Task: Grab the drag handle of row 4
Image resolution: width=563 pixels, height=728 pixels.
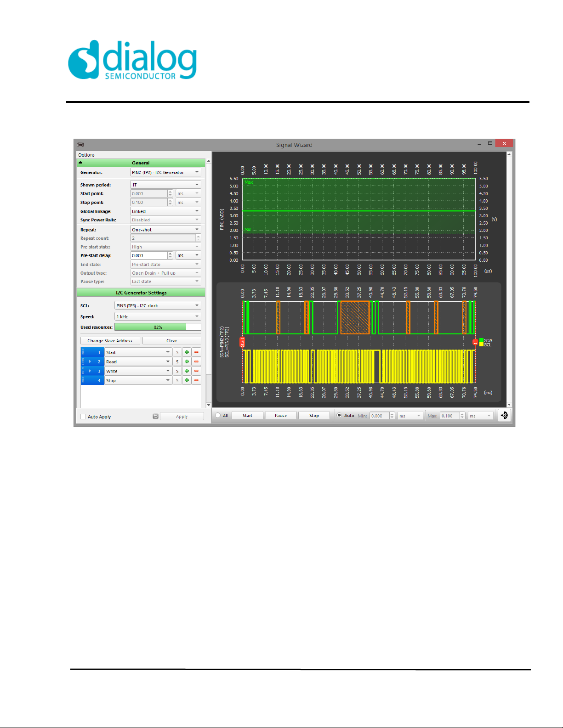Action: click(83, 380)
